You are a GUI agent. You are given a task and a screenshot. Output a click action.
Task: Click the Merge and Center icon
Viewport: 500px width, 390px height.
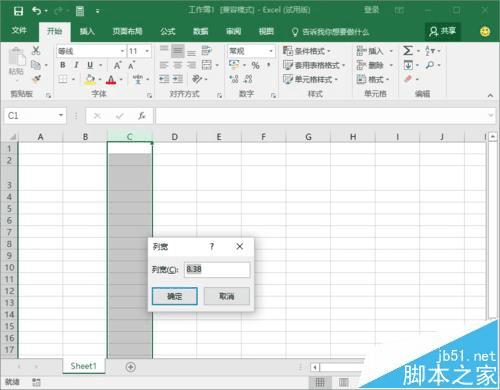207,65
